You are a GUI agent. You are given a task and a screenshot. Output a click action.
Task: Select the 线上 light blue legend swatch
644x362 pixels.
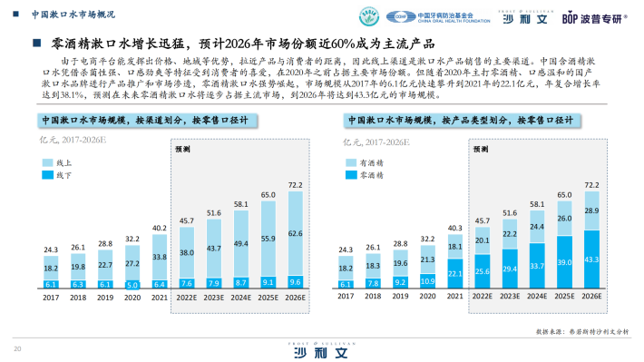(x=48, y=162)
